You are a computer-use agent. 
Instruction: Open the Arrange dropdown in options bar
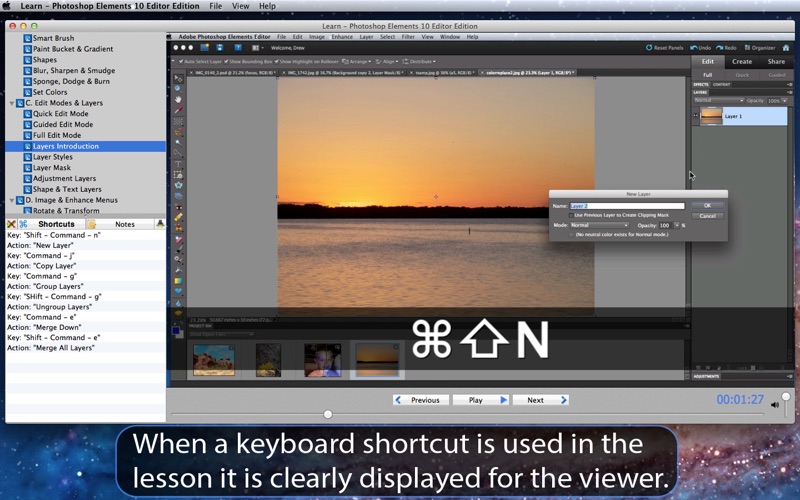(x=357, y=61)
